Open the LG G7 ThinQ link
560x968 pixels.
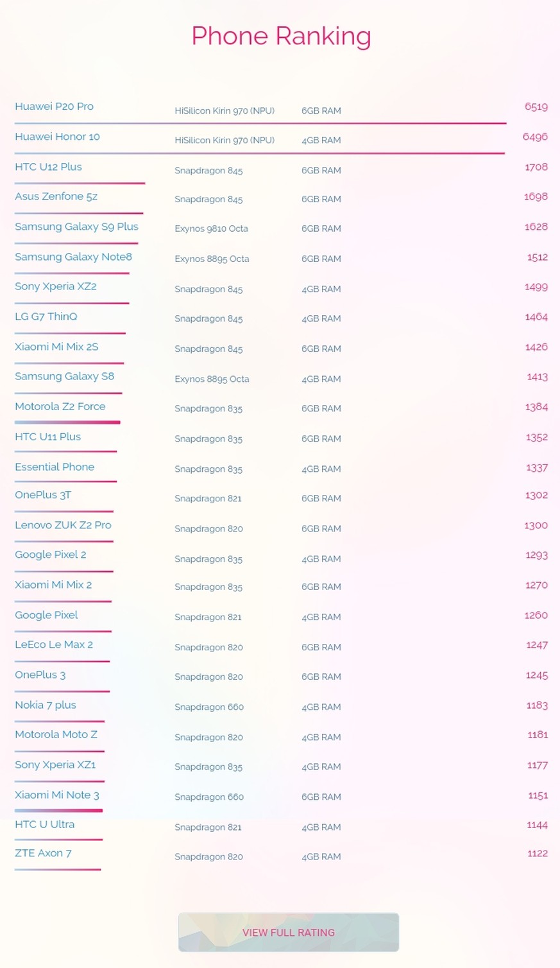coord(46,316)
